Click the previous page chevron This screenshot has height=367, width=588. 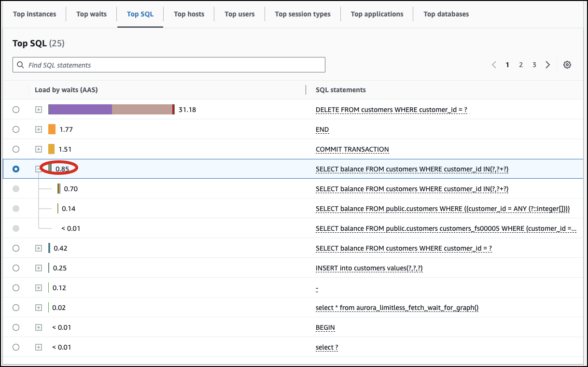point(493,64)
